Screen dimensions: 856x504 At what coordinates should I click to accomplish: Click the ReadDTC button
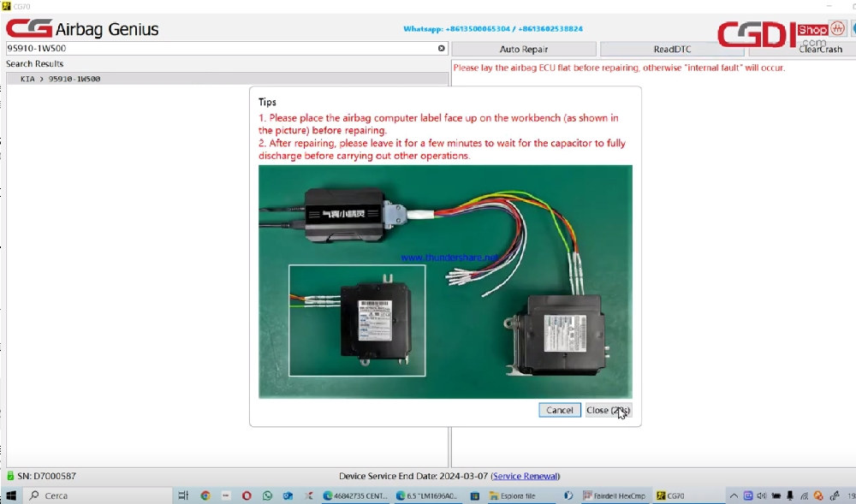coord(672,49)
